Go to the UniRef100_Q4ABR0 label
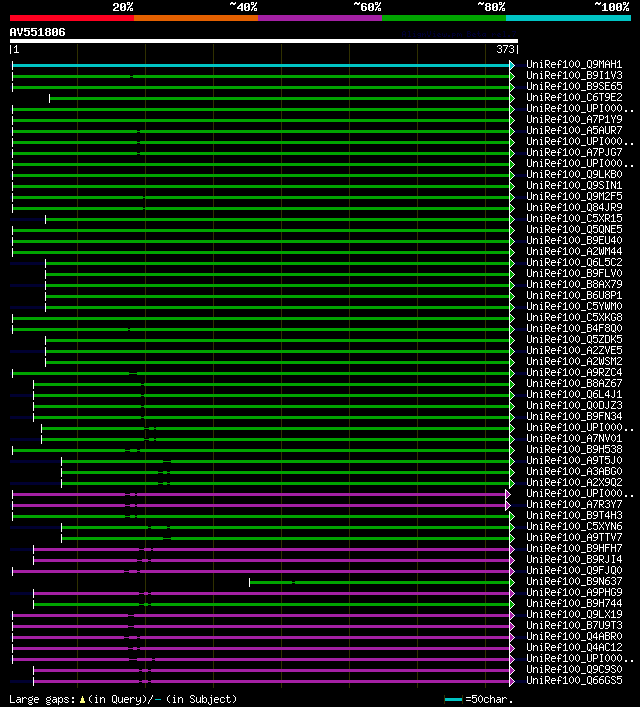The image size is (640, 707). (x=574, y=637)
